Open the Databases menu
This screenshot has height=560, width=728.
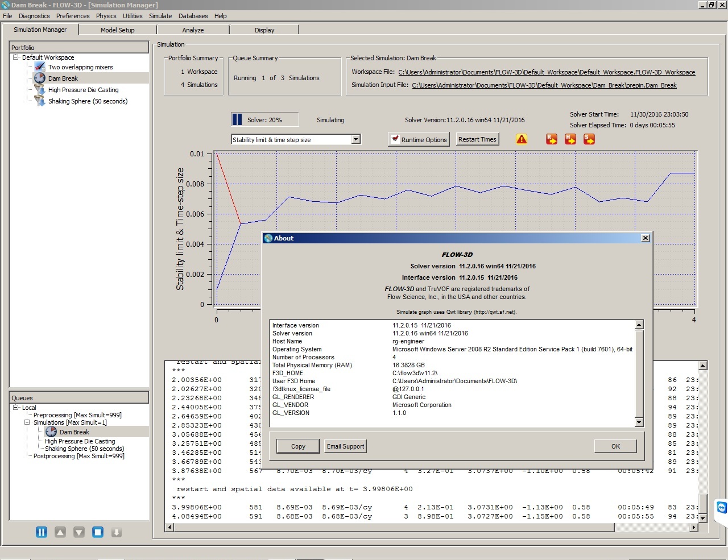(x=193, y=16)
